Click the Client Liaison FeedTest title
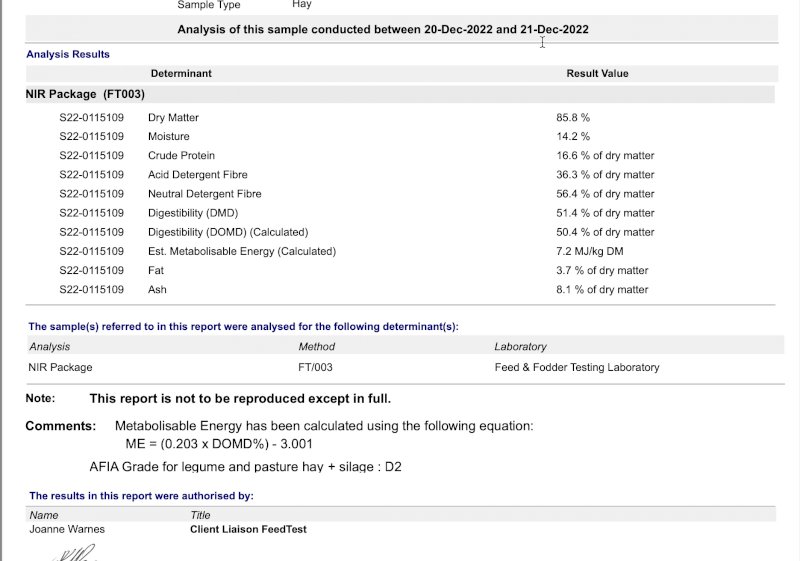Image resolution: width=800 pixels, height=561 pixels. pyautogui.click(x=248, y=529)
